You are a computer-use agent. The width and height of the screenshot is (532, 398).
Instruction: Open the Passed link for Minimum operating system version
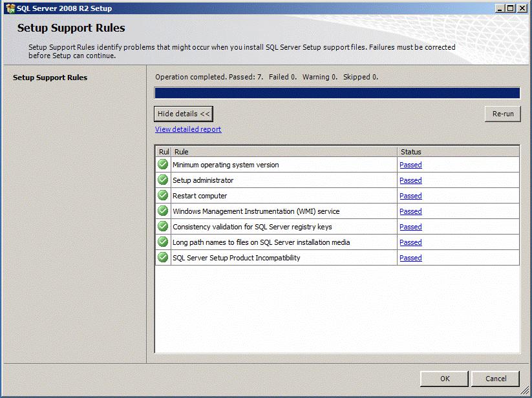pyautogui.click(x=410, y=164)
